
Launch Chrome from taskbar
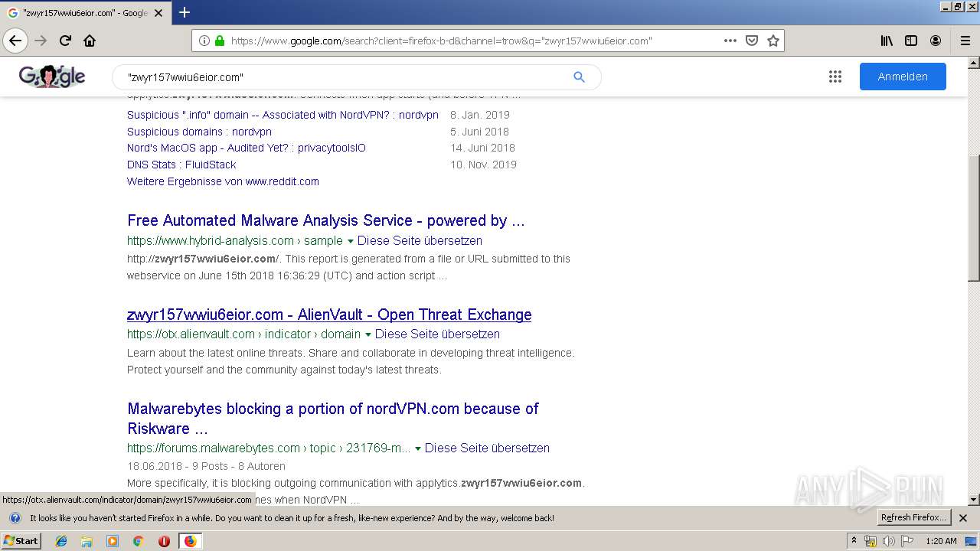click(x=138, y=541)
